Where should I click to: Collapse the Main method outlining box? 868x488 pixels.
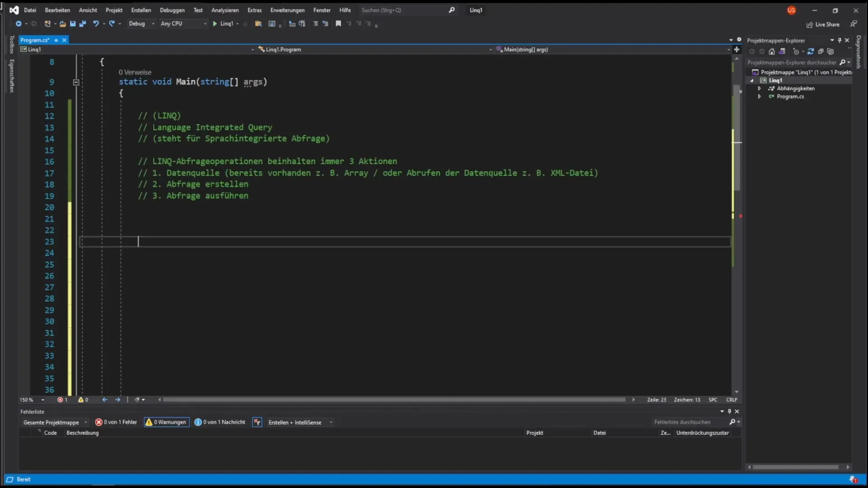[76, 82]
